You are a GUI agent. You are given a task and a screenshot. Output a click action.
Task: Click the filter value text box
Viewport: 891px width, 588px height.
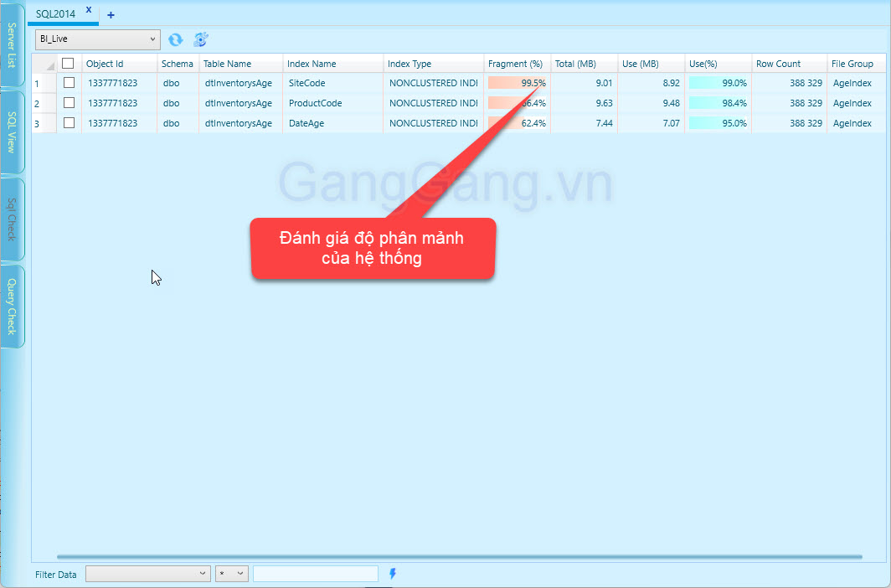pyautogui.click(x=316, y=574)
